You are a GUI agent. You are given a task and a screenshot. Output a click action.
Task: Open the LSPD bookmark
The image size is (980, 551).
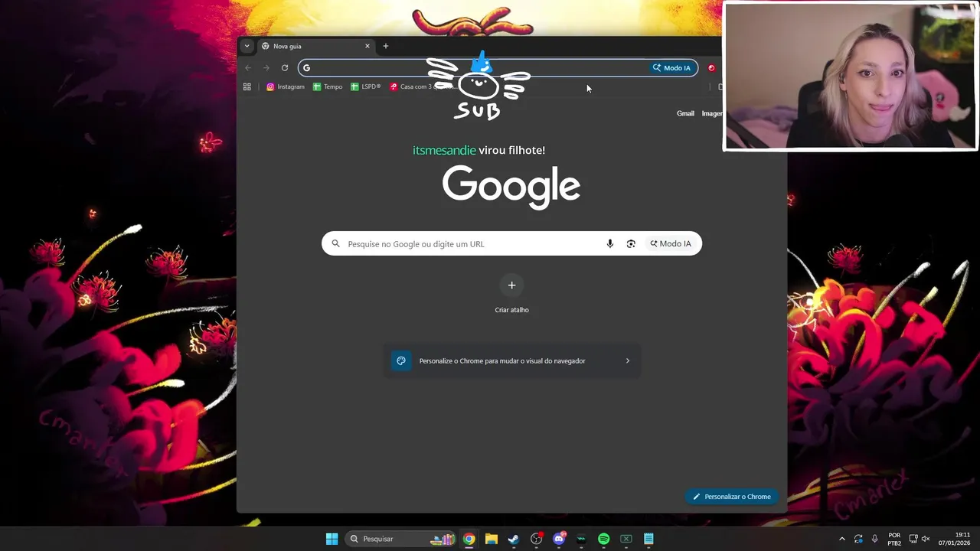click(x=366, y=87)
